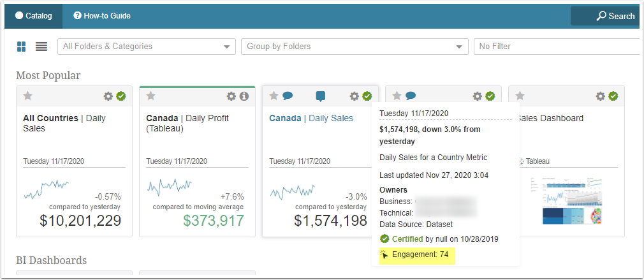Open comments bubble on Canada Daily Sales tile
The height and width of the screenshot is (280, 644).
[288, 96]
